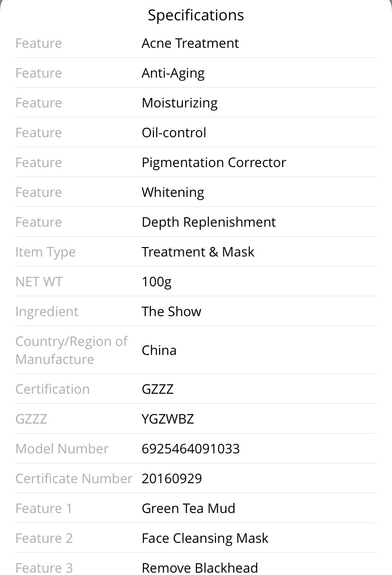Select the model number 6925464091033
The height and width of the screenshot is (575, 392).
[191, 449]
